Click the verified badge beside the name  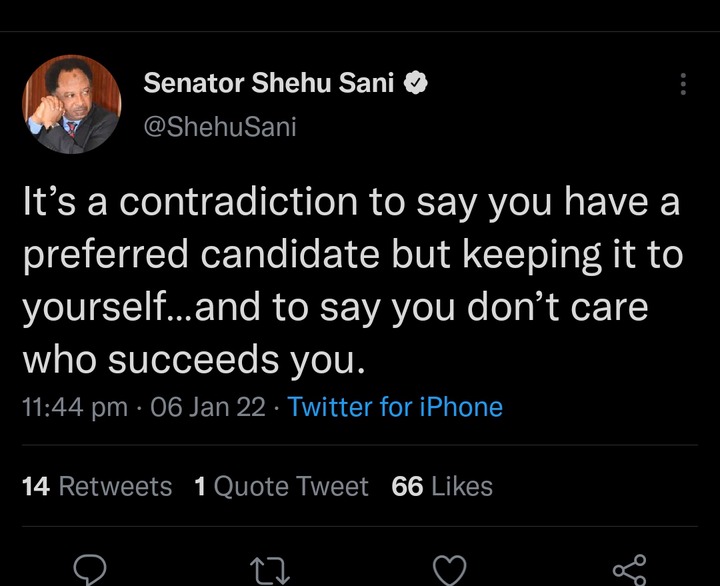(415, 84)
